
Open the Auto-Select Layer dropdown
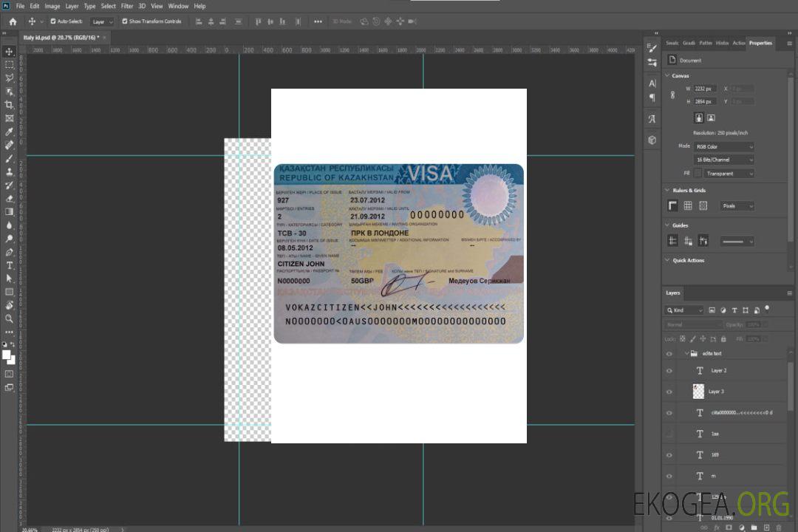pyautogui.click(x=102, y=21)
